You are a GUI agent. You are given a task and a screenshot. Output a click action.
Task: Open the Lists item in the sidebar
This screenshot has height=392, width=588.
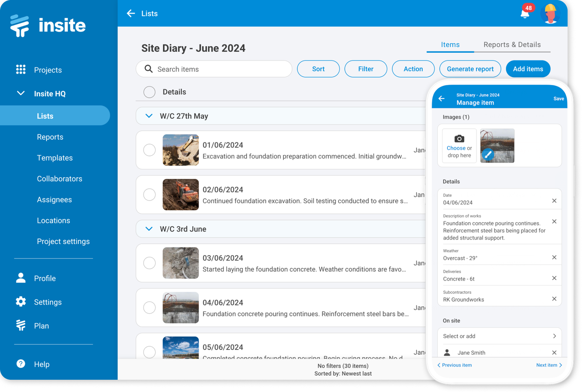[x=45, y=116]
